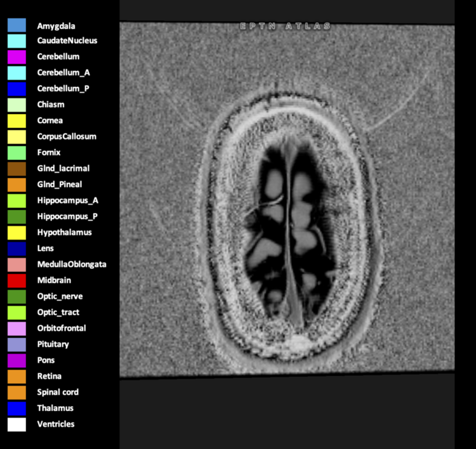Click the blue Cerebellum_P swatch
Image resolution: width=476 pixels, height=449 pixels.
pos(17,89)
